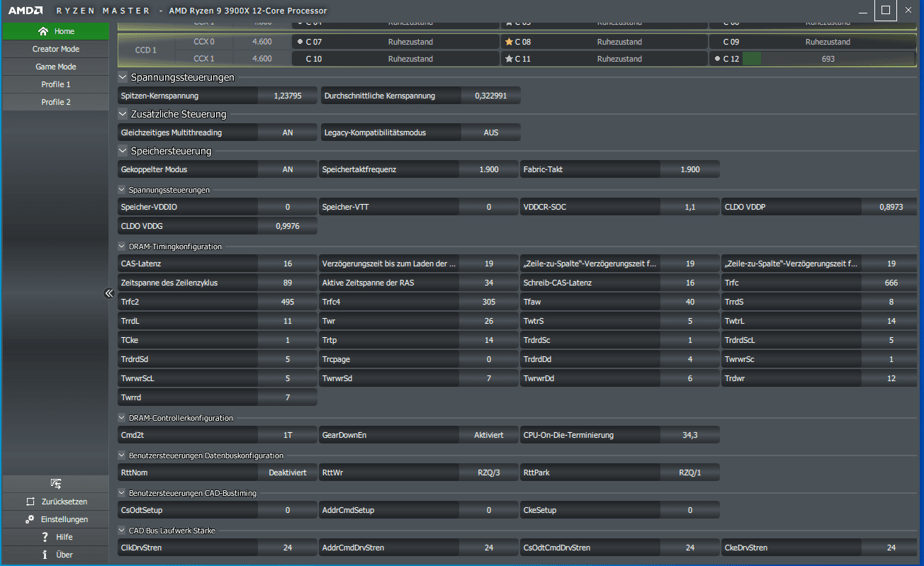
Task: Click the Tfaw value 40
Action: [690, 302]
